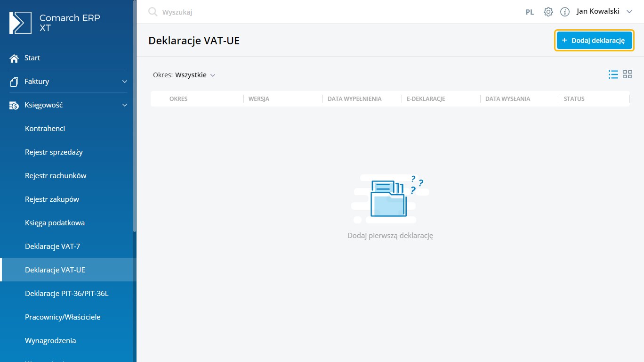The height and width of the screenshot is (362, 644).
Task: Open the Jan Kowalski user menu
Action: [604, 12]
